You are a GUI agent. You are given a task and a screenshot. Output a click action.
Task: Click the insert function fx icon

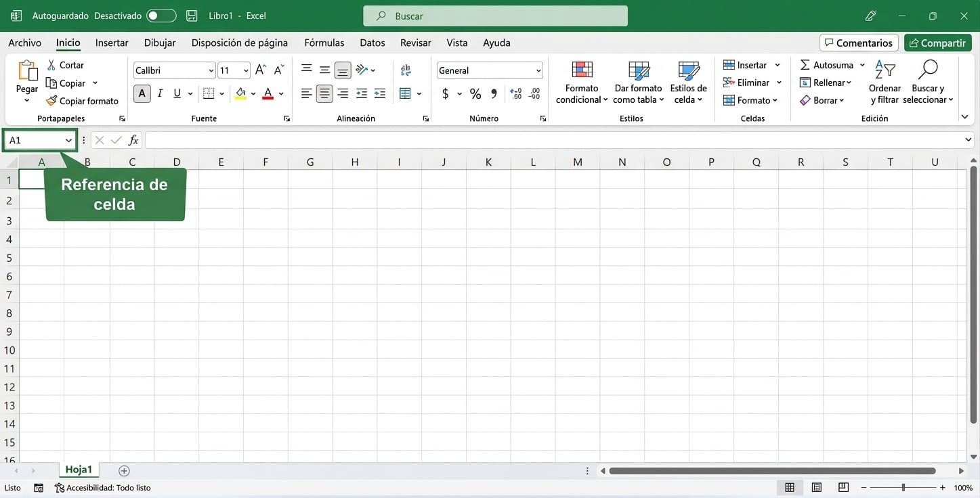pyautogui.click(x=133, y=140)
